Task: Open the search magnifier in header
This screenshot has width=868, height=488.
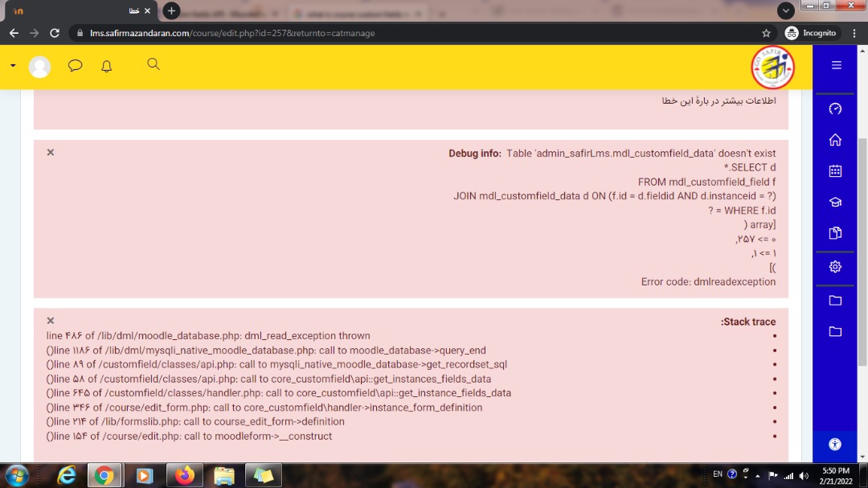Action: click(154, 64)
